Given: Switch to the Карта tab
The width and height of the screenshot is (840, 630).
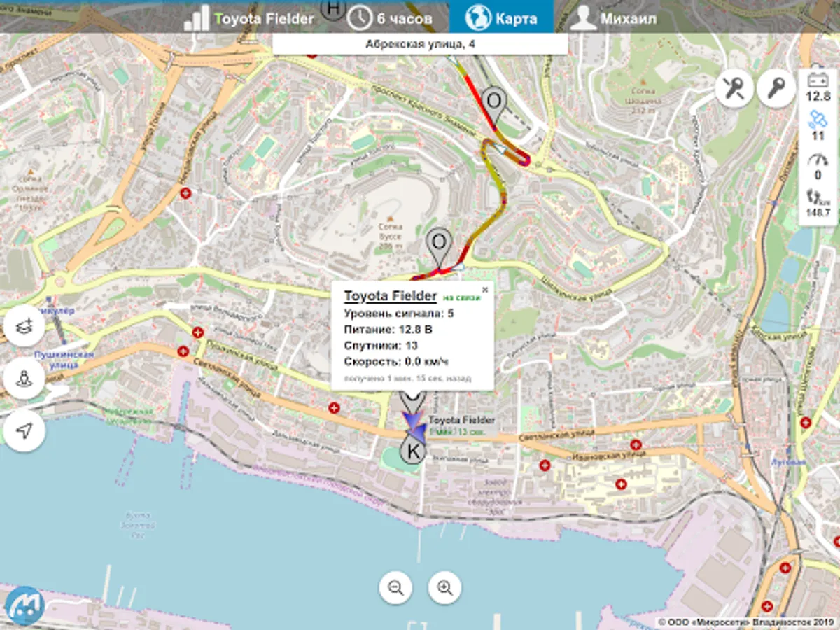Looking at the screenshot, I should click(x=501, y=17).
